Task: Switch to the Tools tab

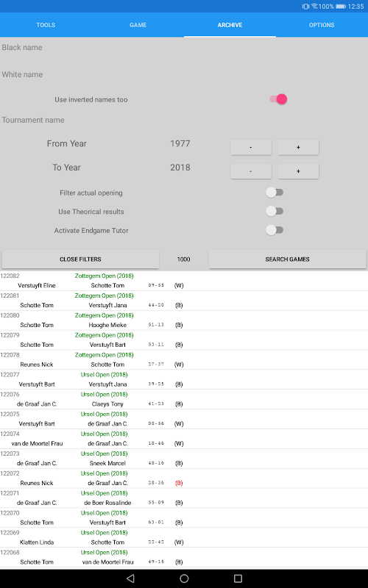Action: [x=46, y=25]
